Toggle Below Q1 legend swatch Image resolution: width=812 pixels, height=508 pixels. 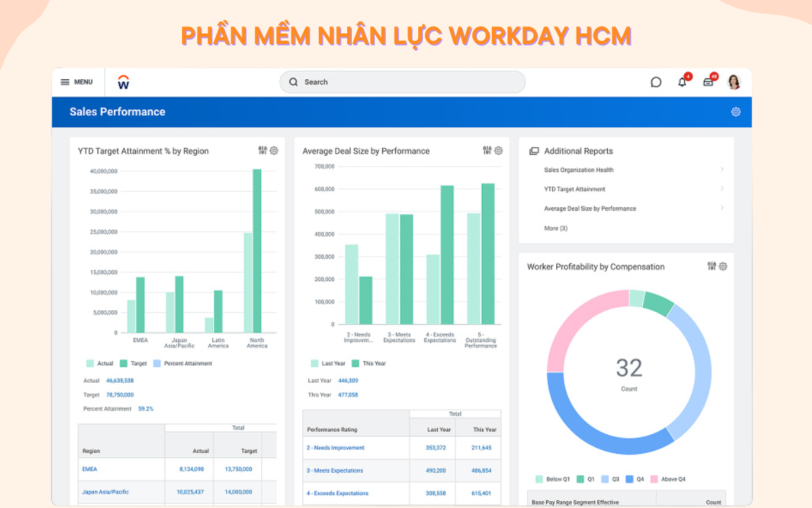coord(539,479)
